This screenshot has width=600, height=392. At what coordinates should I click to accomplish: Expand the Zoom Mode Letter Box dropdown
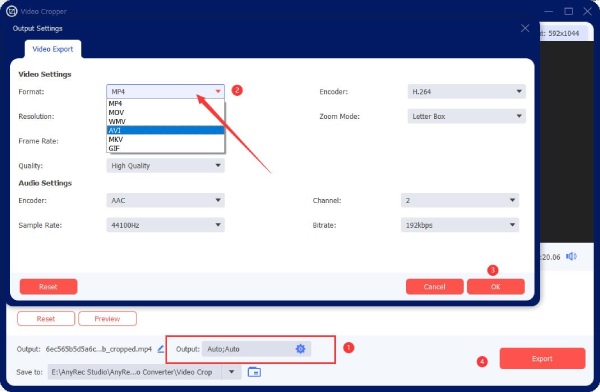point(466,116)
